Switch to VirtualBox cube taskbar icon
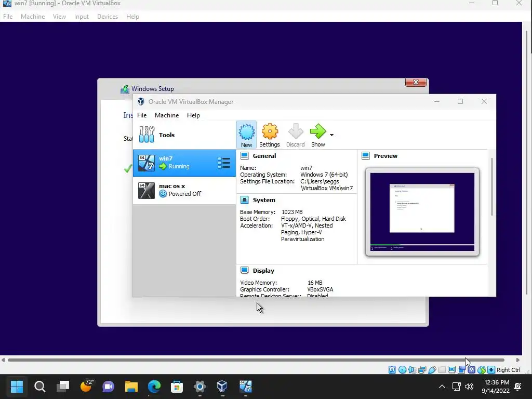This screenshot has height=399, width=532. 222,387
